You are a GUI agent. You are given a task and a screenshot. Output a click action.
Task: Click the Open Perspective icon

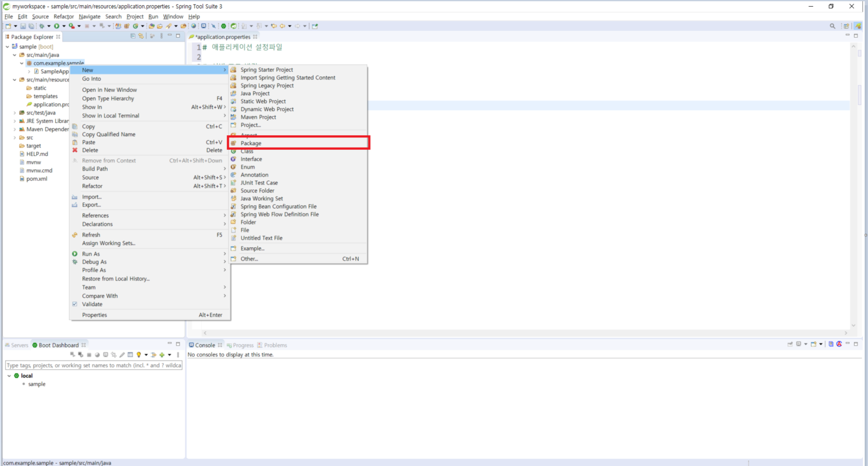click(846, 26)
